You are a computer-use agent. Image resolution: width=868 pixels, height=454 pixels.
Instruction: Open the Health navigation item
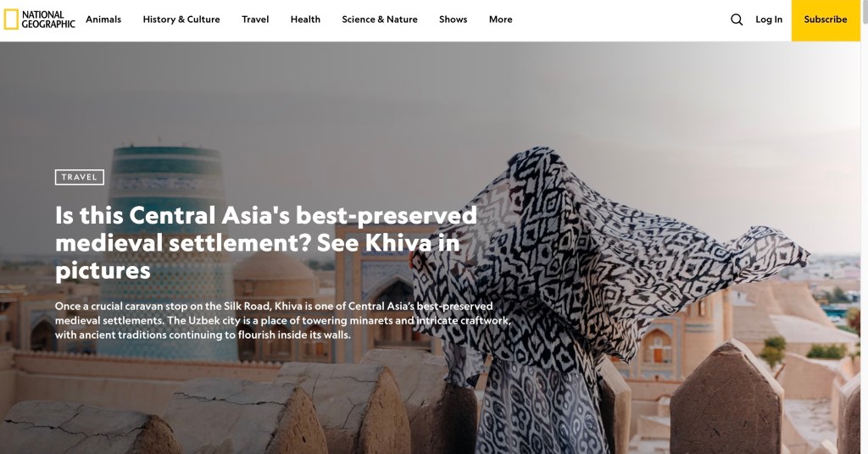(x=305, y=19)
